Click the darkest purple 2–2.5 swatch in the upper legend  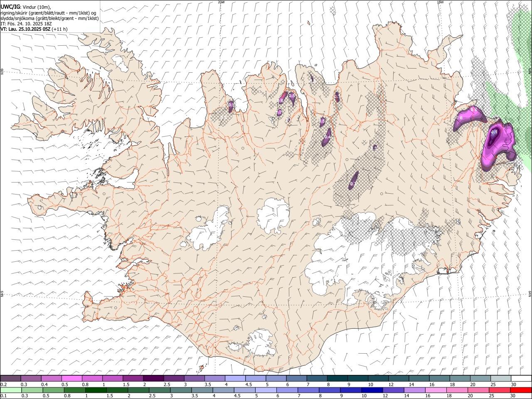153,378
